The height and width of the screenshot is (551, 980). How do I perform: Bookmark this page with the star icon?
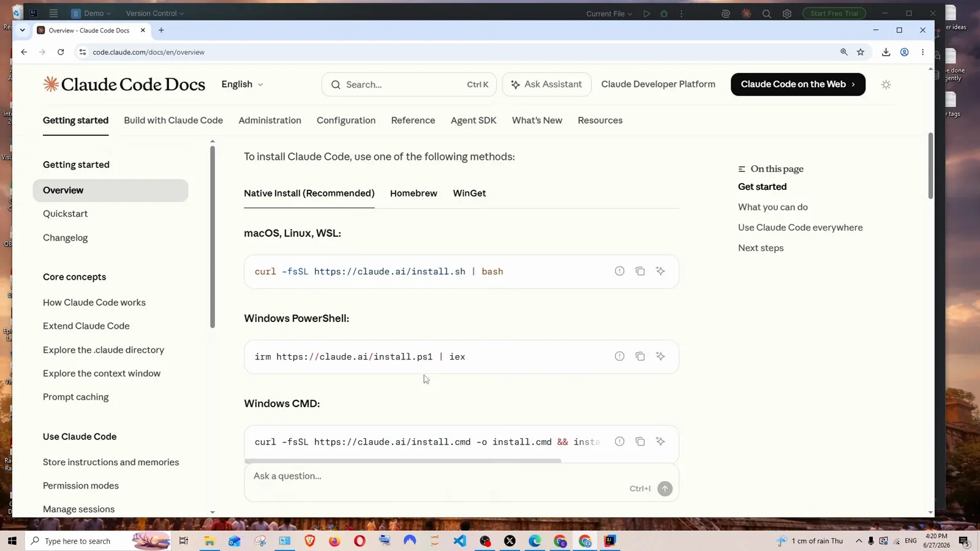point(861,52)
